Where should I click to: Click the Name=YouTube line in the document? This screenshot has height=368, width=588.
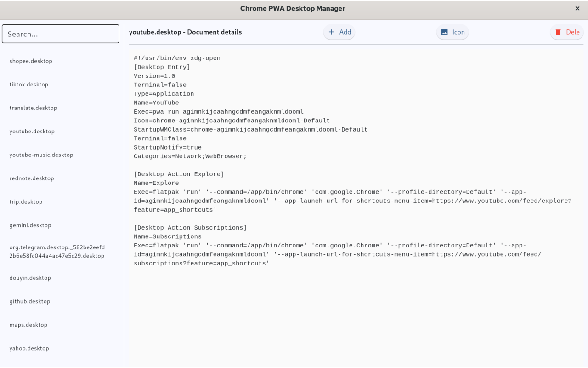point(157,103)
